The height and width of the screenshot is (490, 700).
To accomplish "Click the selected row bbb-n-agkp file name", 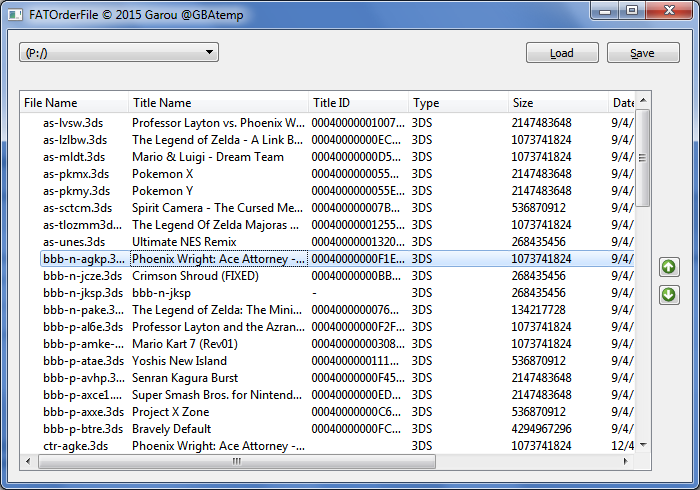I will tap(84, 259).
